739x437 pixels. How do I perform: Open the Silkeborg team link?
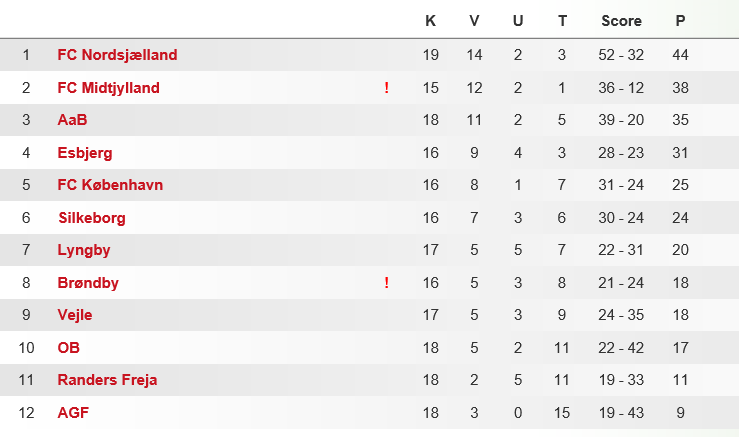tap(92, 218)
